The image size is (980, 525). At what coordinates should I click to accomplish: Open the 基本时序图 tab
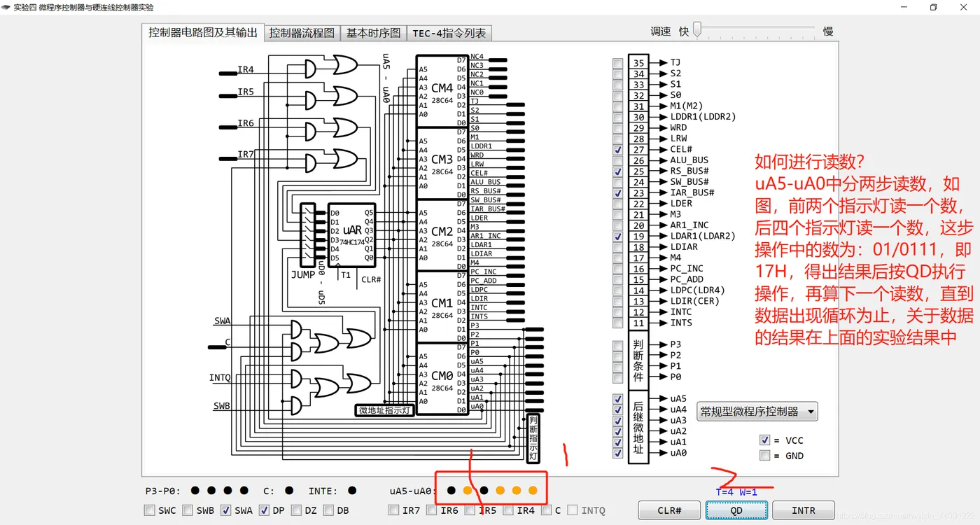(x=374, y=33)
